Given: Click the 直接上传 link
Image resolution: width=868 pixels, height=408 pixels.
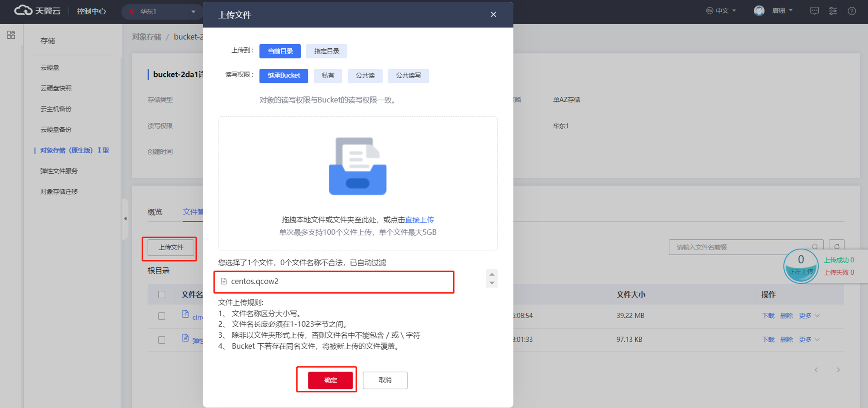Looking at the screenshot, I should [419, 220].
